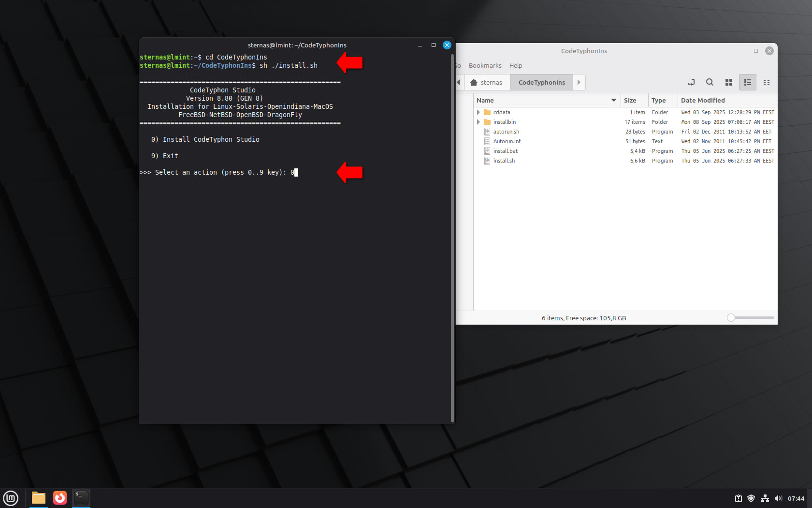This screenshot has height=508, width=812.
Task: Click the path bar back arrow
Action: [x=459, y=82]
